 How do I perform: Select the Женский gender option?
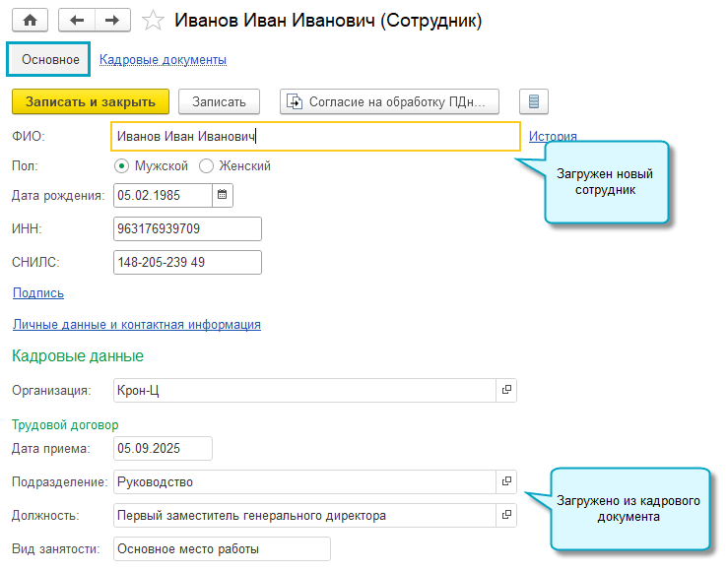(206, 166)
